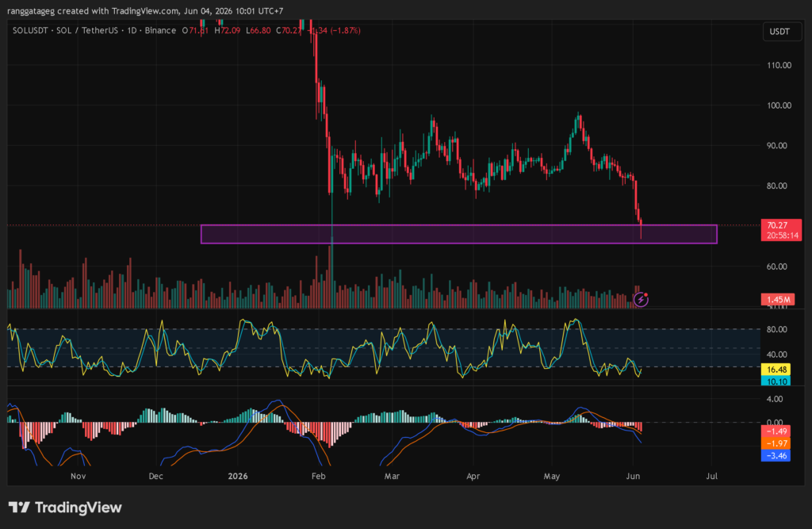Click the 70.27 current price label

tap(777, 225)
